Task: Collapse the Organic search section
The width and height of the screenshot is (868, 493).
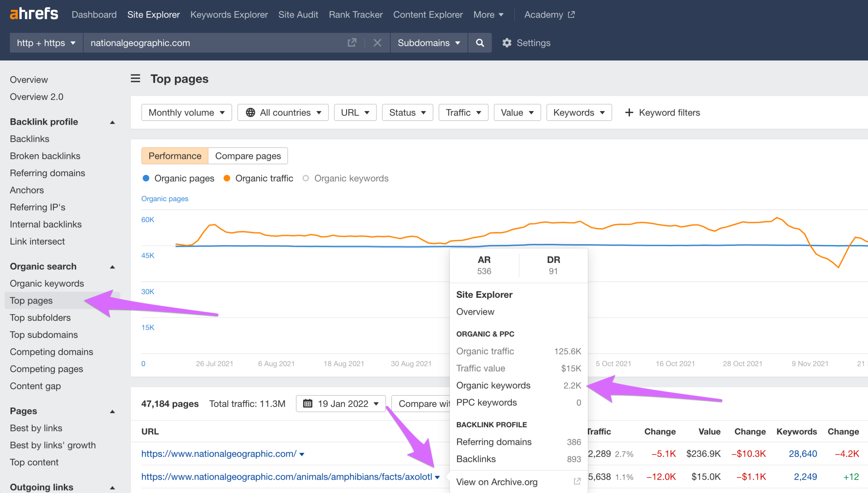Action: tap(113, 267)
